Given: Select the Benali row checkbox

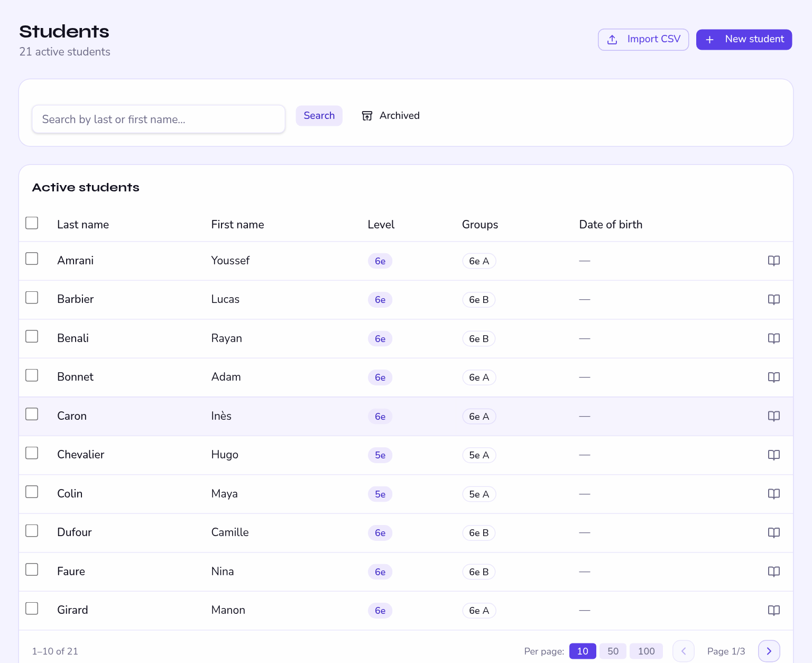Looking at the screenshot, I should coord(32,336).
